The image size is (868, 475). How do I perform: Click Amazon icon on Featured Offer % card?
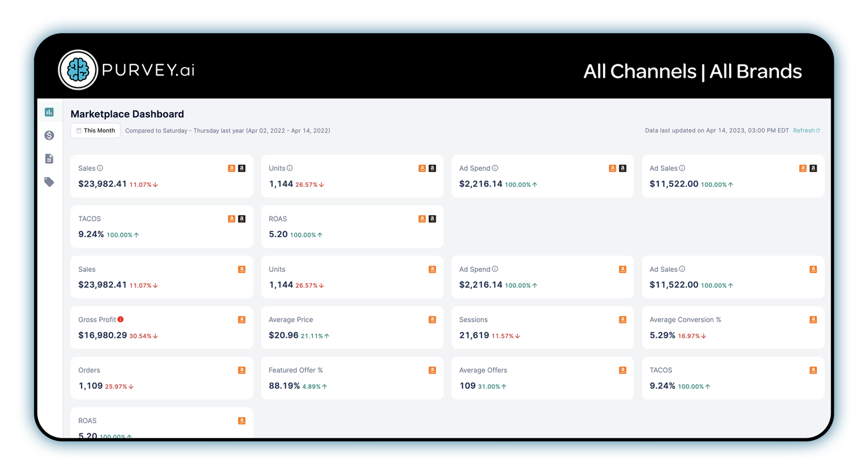coord(432,370)
